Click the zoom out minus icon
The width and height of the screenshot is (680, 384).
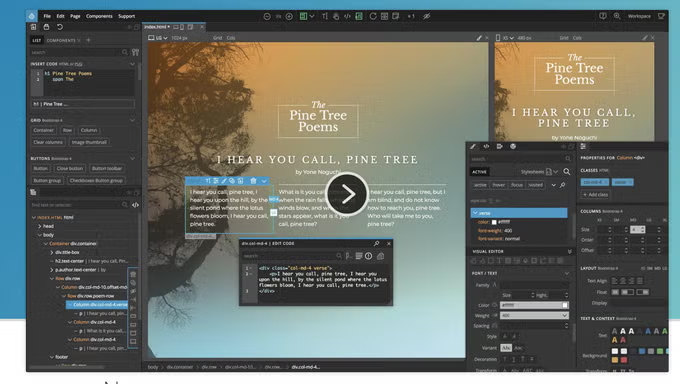267,16
